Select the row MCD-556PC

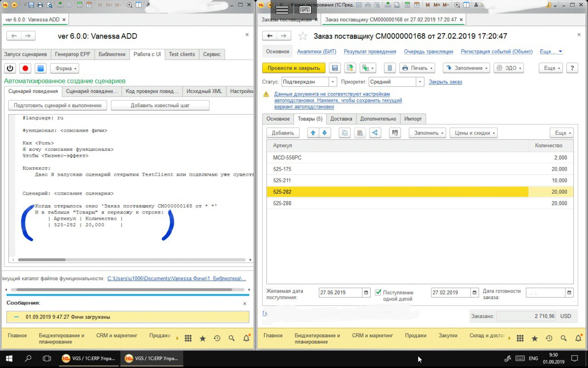pyautogui.click(x=420, y=157)
